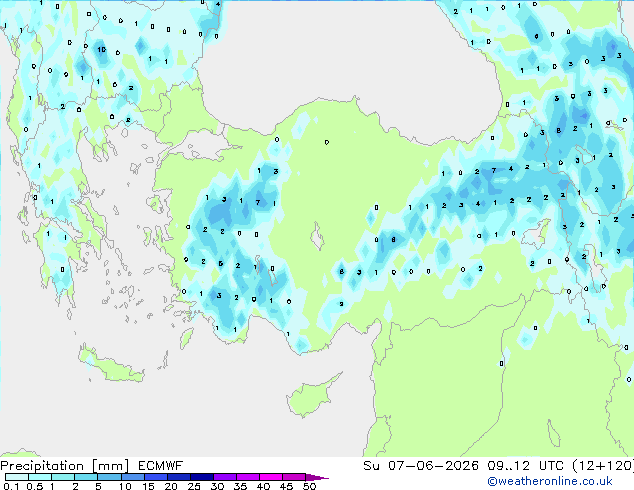Click the "0.5" legend tick label

tap(35, 486)
